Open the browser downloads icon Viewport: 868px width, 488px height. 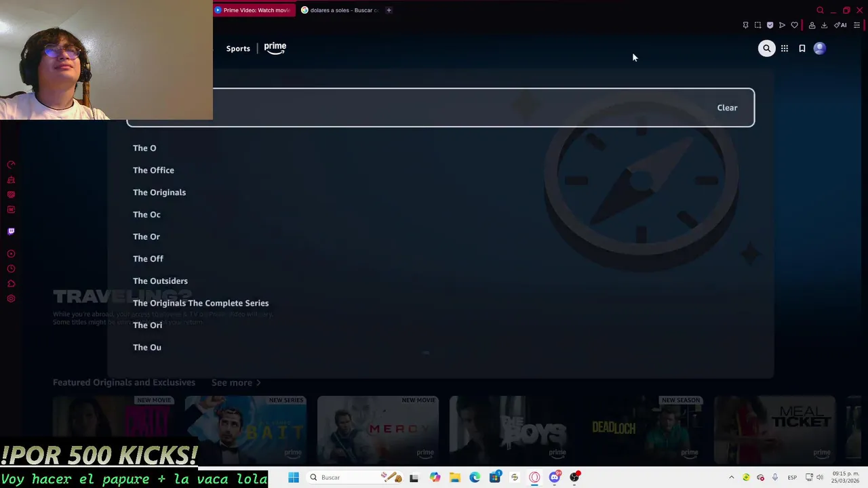coord(824,25)
